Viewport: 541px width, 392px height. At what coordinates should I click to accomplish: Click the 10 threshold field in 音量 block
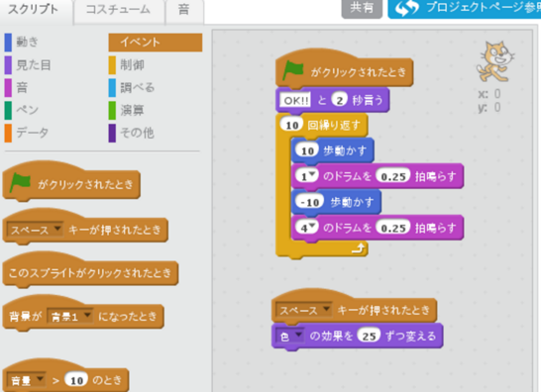point(76,380)
